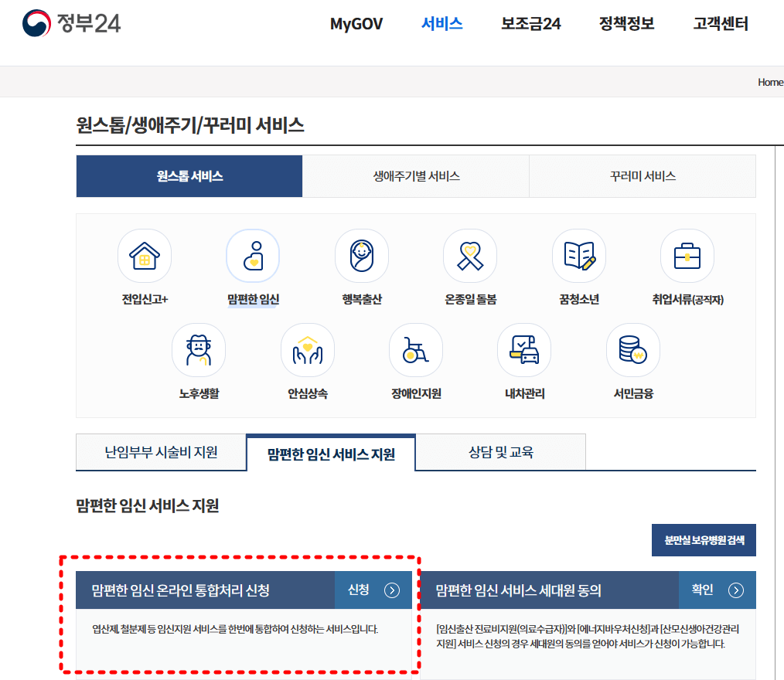Select the 노후생활 senior life icon

(199, 349)
